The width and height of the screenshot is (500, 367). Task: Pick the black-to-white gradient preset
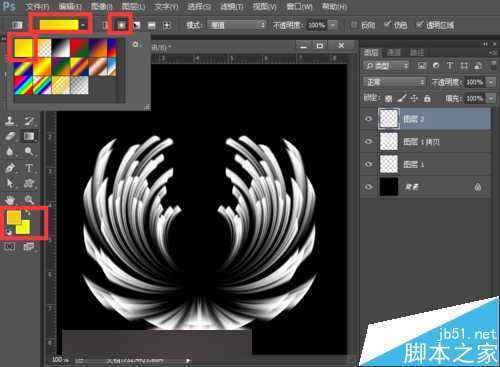pos(61,48)
